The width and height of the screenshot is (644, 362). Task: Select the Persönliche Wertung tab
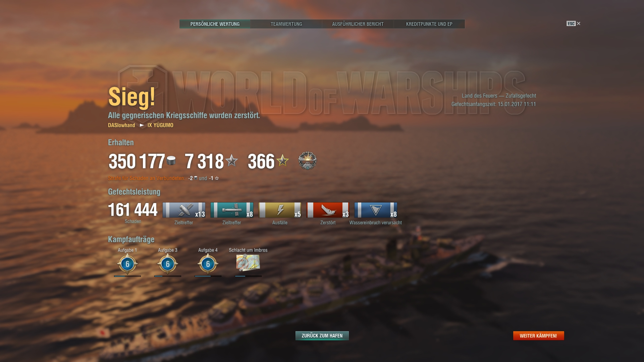215,24
